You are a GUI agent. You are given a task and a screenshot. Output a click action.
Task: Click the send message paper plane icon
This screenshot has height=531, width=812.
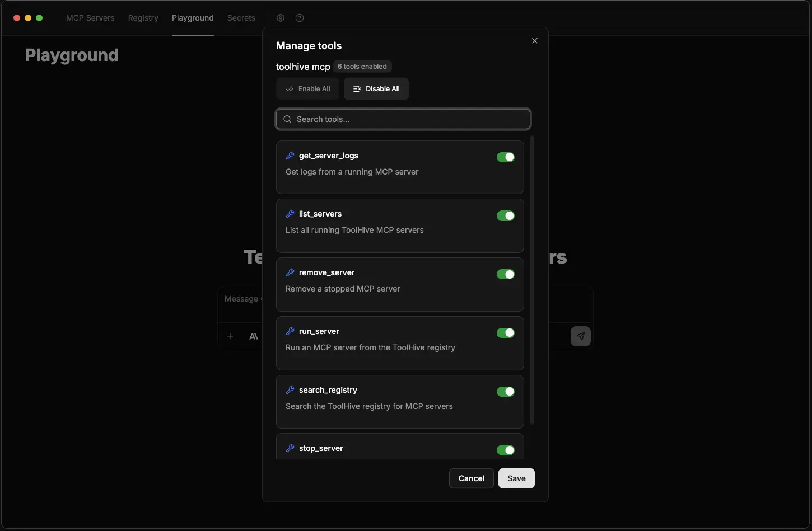581,336
